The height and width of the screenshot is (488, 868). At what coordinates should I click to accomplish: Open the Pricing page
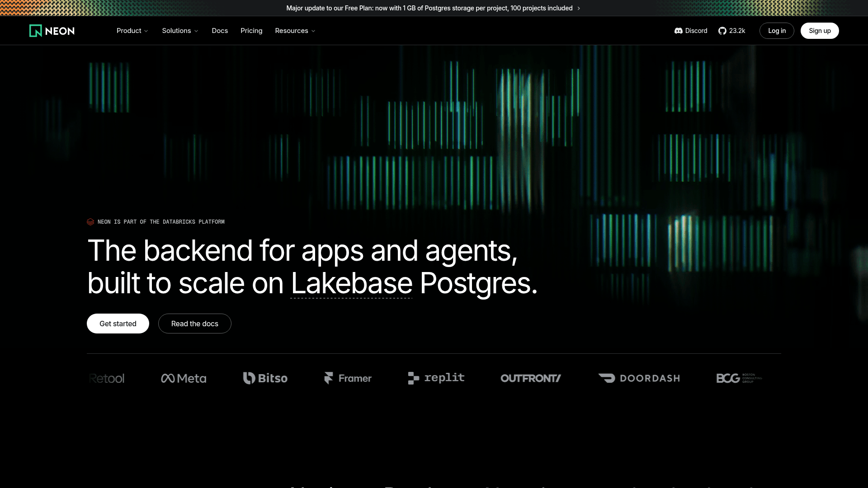[x=251, y=31]
